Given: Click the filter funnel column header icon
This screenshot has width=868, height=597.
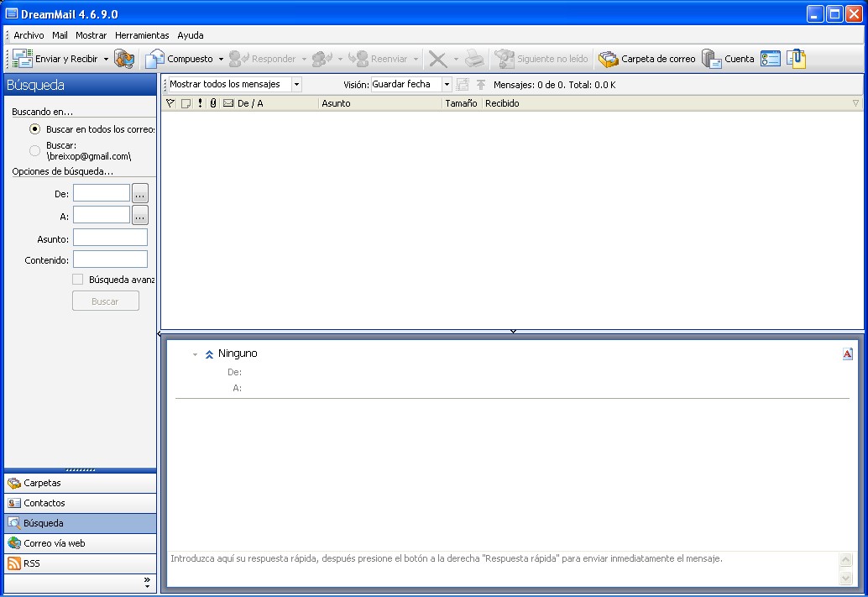Looking at the screenshot, I should tap(170, 103).
